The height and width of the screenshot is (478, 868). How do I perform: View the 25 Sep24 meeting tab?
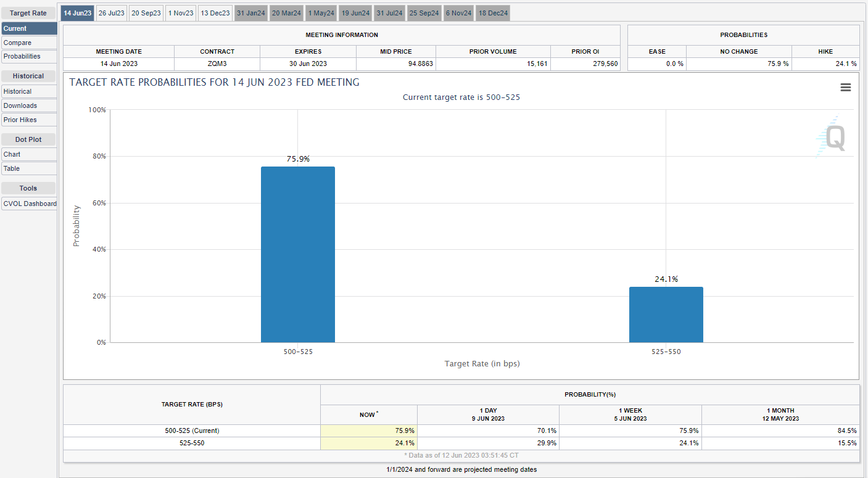pos(424,13)
